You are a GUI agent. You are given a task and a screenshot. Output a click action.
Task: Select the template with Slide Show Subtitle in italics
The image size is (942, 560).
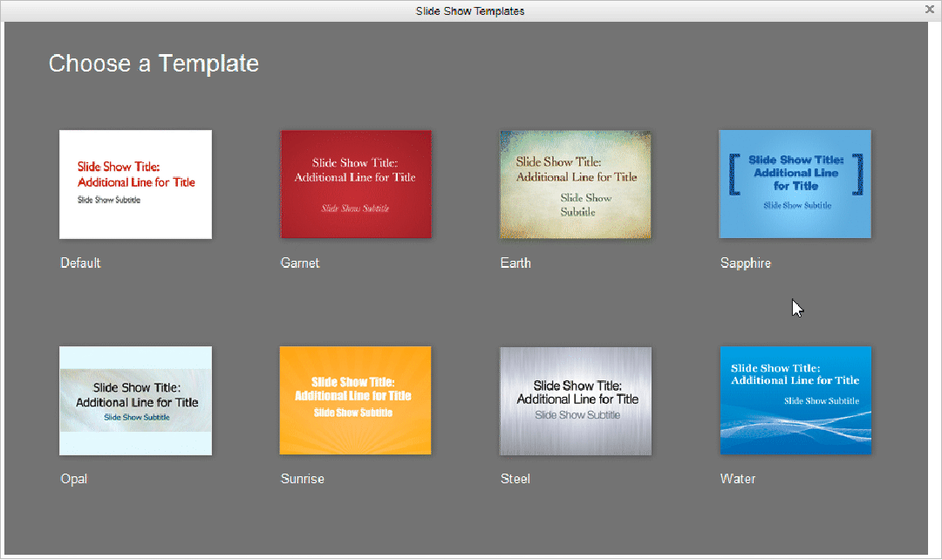click(x=355, y=184)
